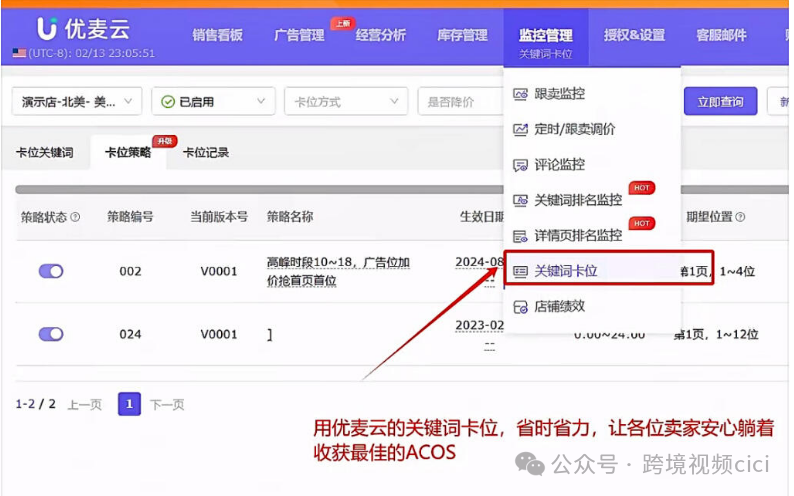
Task: Click the 详情页排名监控 menu icon
Action: tap(520, 236)
